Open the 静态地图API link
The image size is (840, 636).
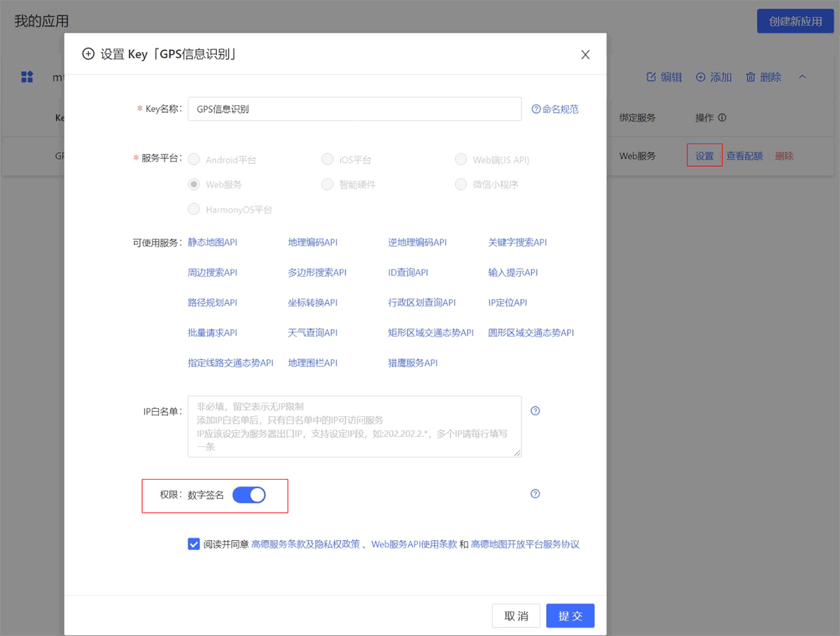213,242
